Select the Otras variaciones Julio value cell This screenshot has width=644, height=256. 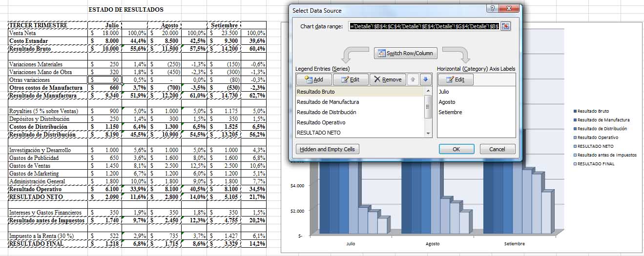104,80
